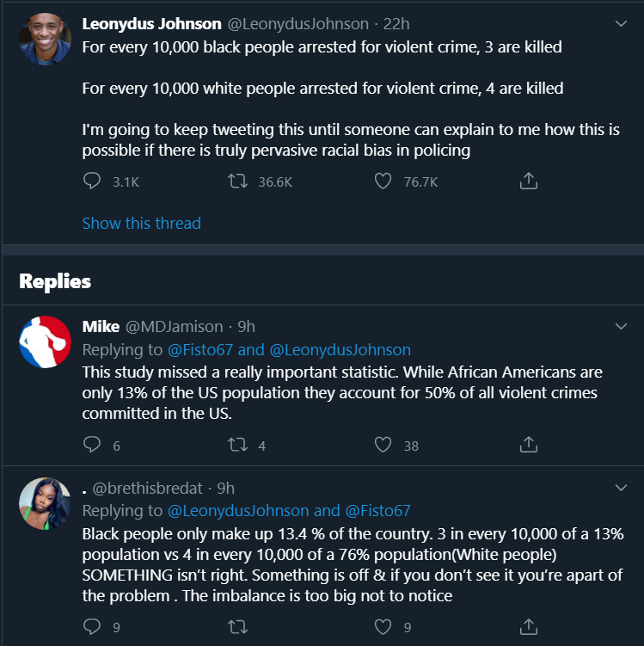The image size is (644, 646).
Task: Like brethisbredat's reply tweet
Action: click(x=383, y=627)
